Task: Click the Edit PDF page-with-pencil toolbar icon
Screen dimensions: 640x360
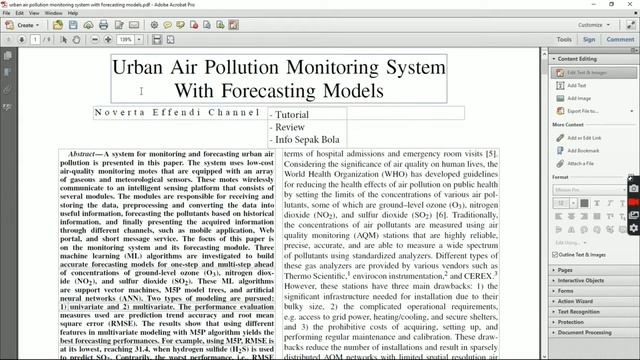Action: [x=119, y=25]
